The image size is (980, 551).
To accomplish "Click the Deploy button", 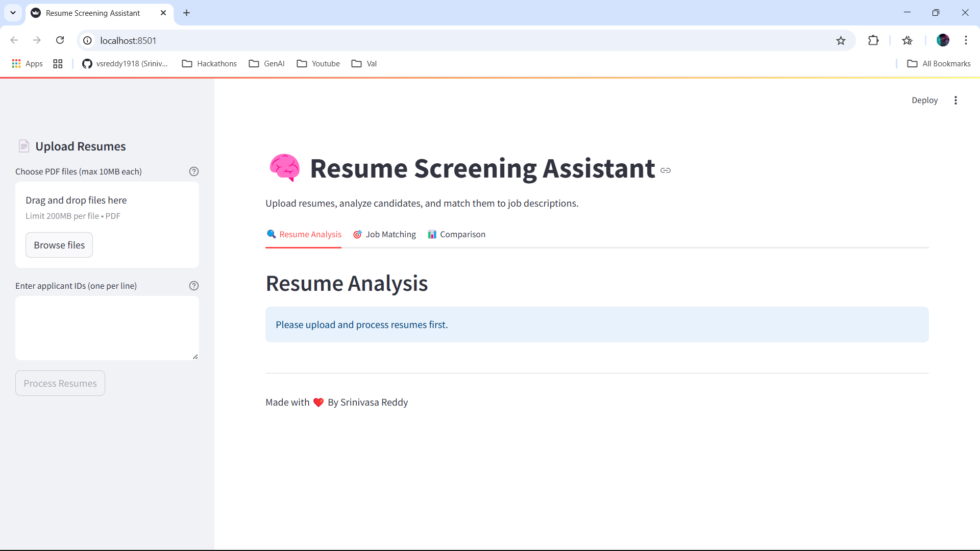I will coord(924,101).
